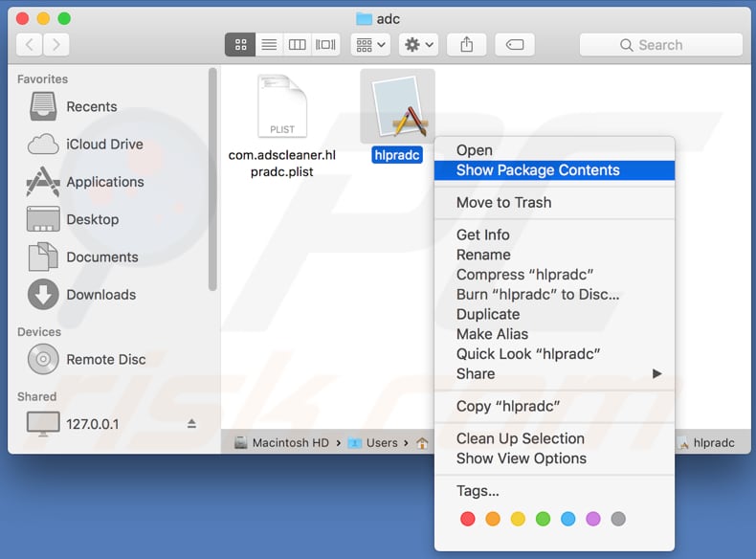Eject the 127.0.0.1 shared device
This screenshot has width=756, height=559.
(191, 423)
